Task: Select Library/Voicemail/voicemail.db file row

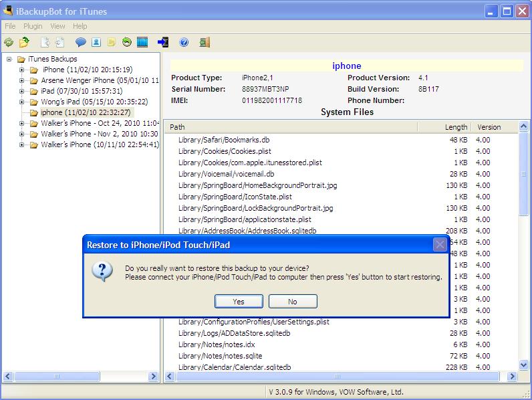Action: (x=341, y=174)
